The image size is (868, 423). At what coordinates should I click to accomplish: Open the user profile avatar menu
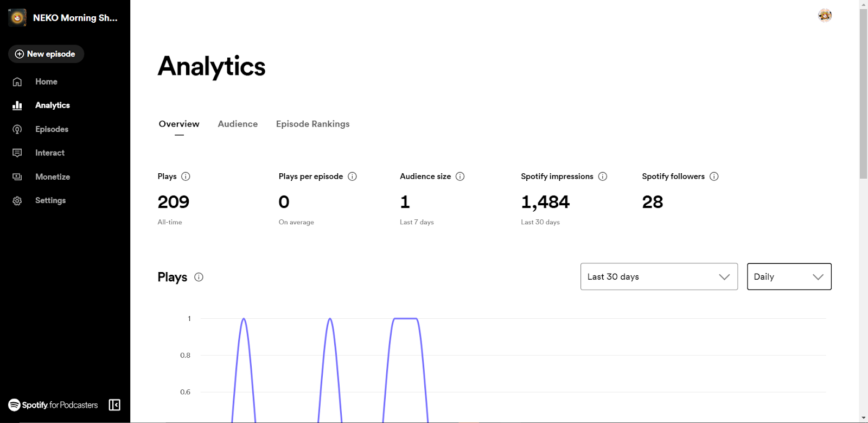coord(825,16)
